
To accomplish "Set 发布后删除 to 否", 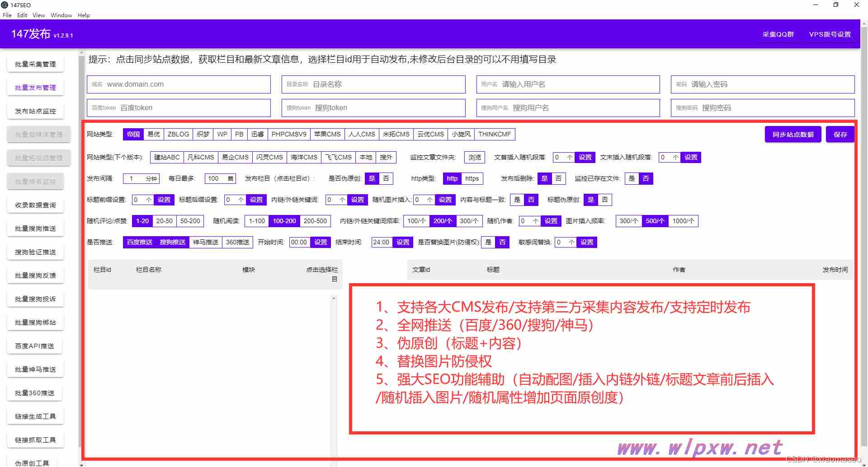I will click(558, 178).
